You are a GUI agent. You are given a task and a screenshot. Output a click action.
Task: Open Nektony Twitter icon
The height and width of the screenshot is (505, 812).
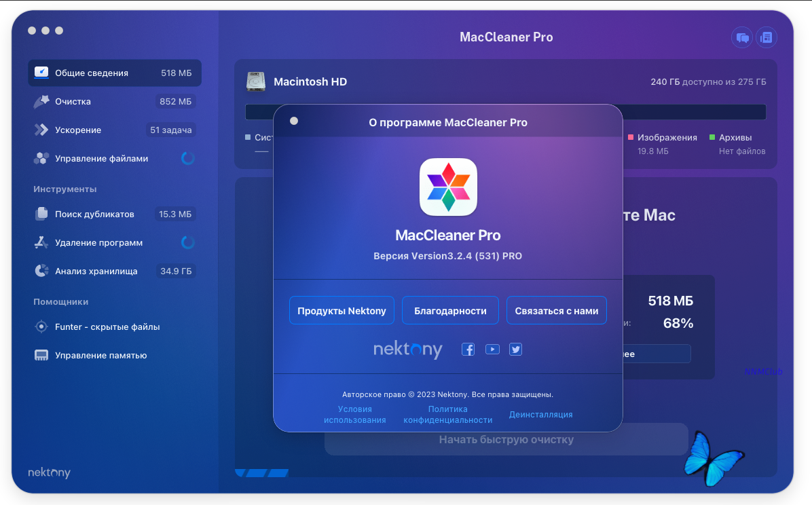516,349
